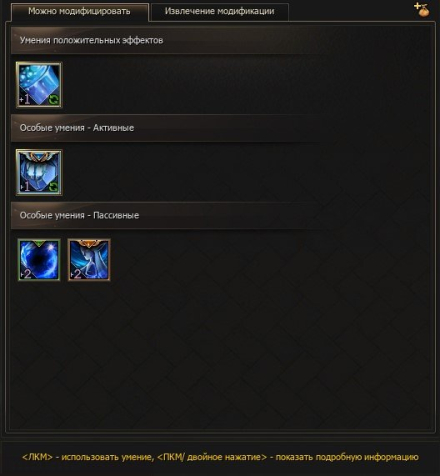Click the orange emblem atop figure skill
The width and height of the screenshot is (440, 476).
(x=89, y=243)
